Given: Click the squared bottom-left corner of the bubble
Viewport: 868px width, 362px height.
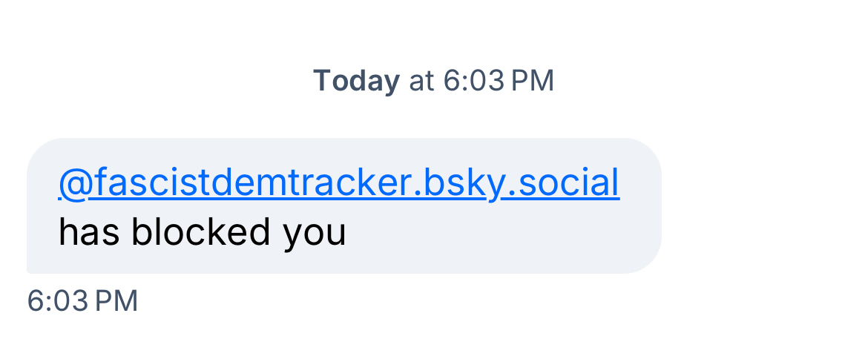Looking at the screenshot, I should pos(31,269).
